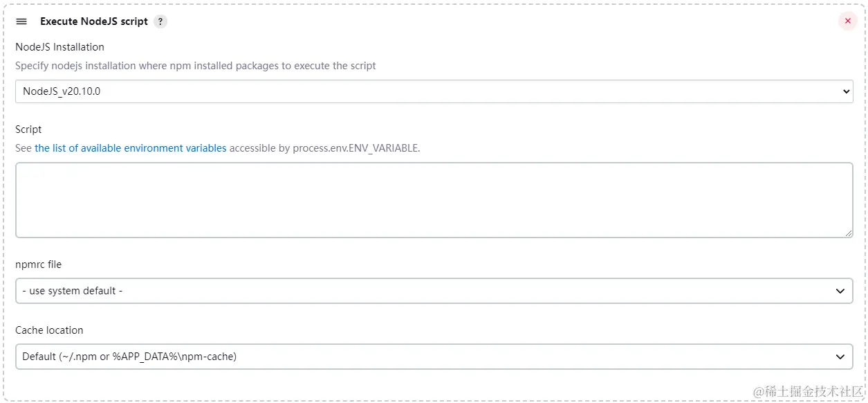Click the Cache location label
Viewport: 868px width, 403px height.
(x=49, y=330)
